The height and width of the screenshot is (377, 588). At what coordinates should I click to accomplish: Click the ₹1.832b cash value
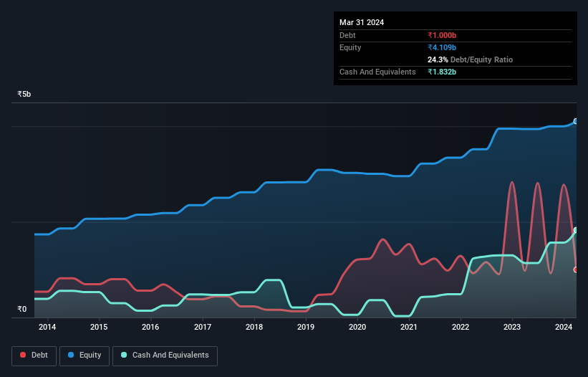(442, 72)
